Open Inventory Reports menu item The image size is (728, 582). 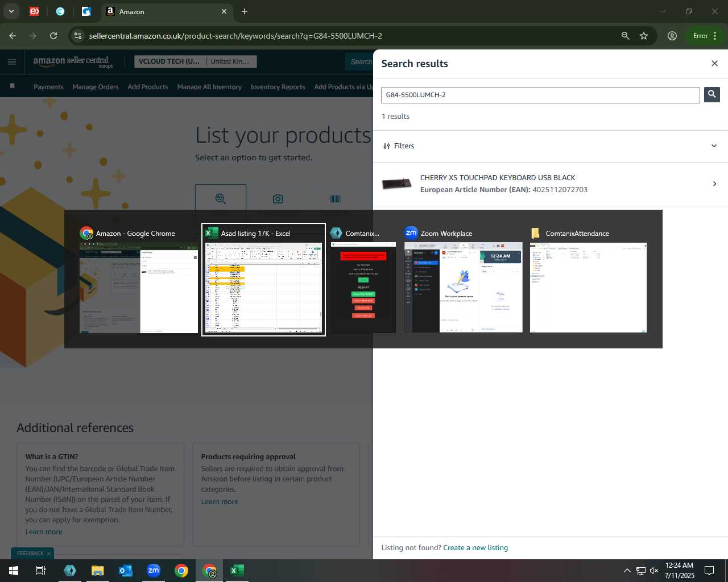click(x=278, y=87)
